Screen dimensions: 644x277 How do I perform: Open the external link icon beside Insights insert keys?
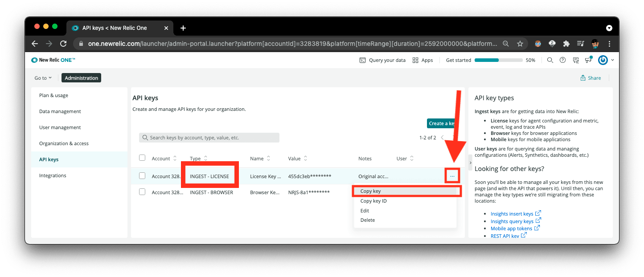[538, 213]
